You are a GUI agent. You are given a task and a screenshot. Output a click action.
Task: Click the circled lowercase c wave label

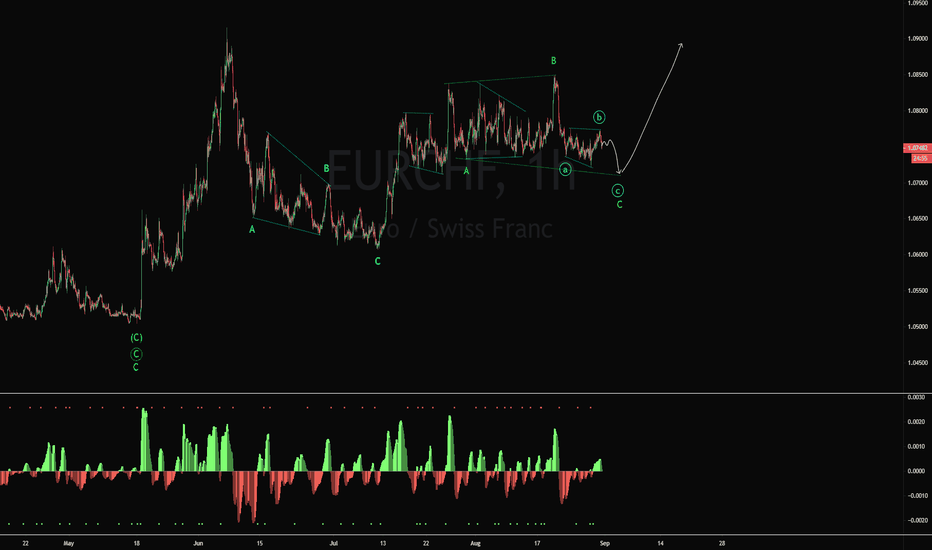pyautogui.click(x=618, y=191)
